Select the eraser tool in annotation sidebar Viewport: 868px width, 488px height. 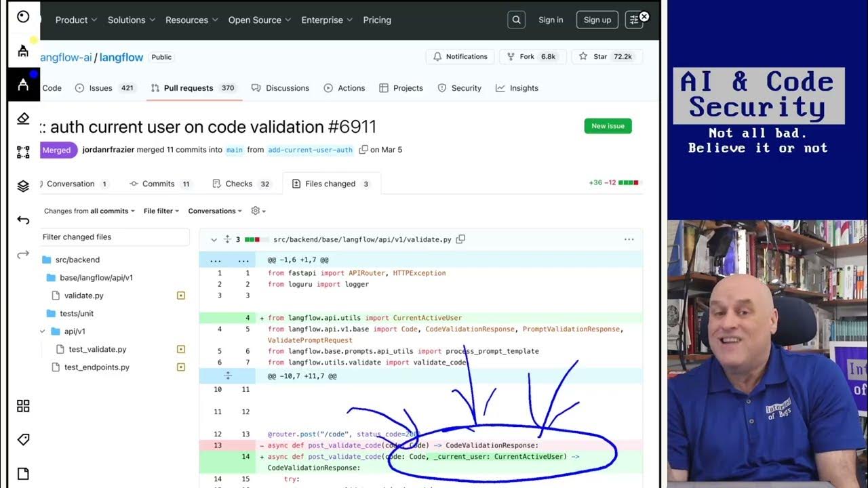click(x=23, y=119)
